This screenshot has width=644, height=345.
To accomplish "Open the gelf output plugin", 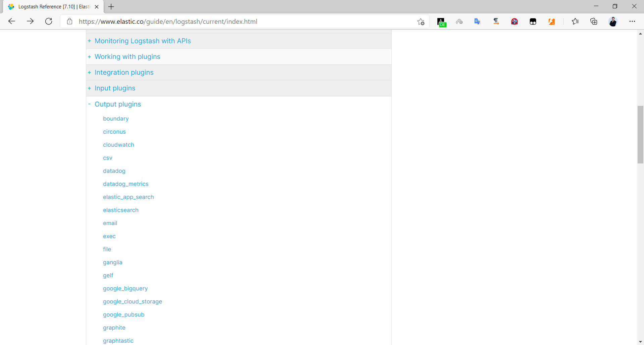I will 108,275.
